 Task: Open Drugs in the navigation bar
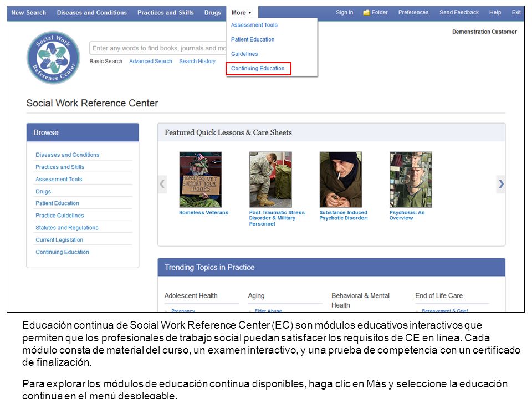tap(212, 13)
